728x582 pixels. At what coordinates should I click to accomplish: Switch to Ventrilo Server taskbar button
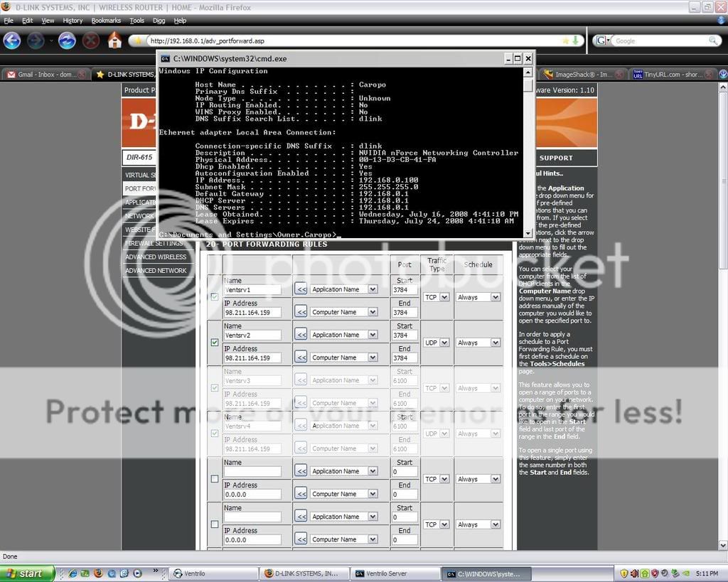tap(395, 573)
